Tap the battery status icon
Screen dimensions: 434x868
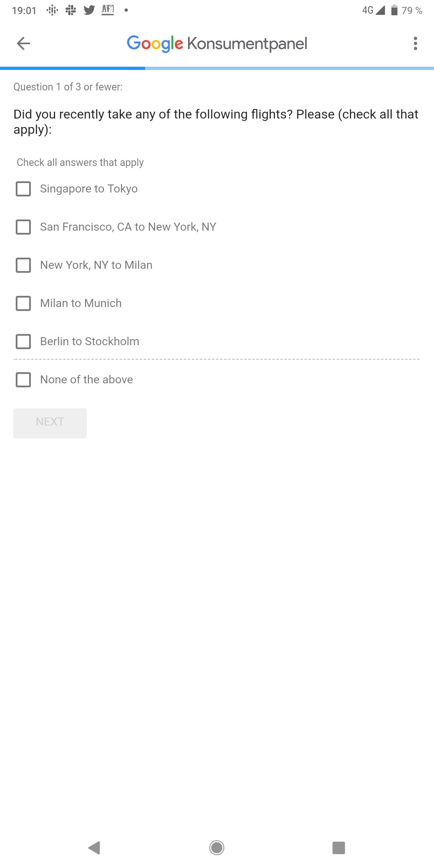pos(394,10)
